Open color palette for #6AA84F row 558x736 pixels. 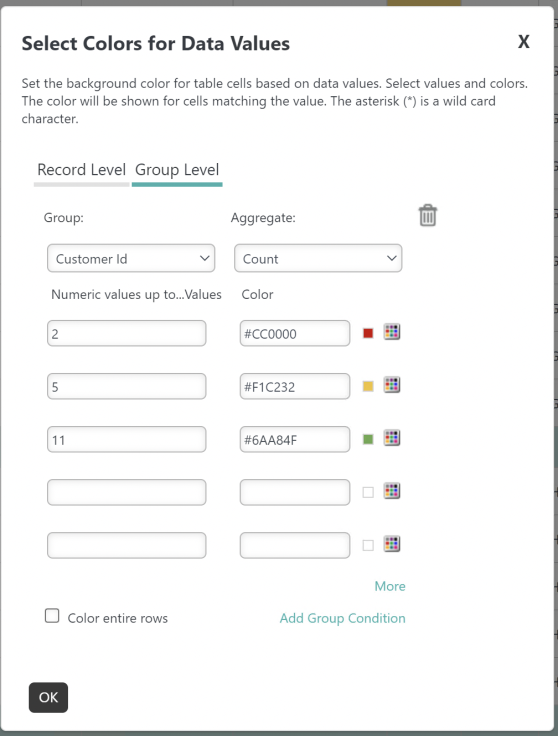(392, 438)
